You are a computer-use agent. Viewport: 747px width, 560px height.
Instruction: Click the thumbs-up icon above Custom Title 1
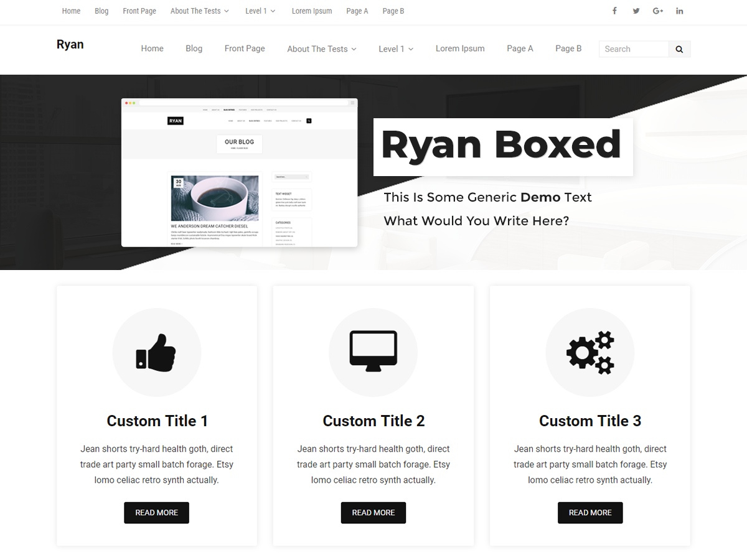tap(156, 352)
